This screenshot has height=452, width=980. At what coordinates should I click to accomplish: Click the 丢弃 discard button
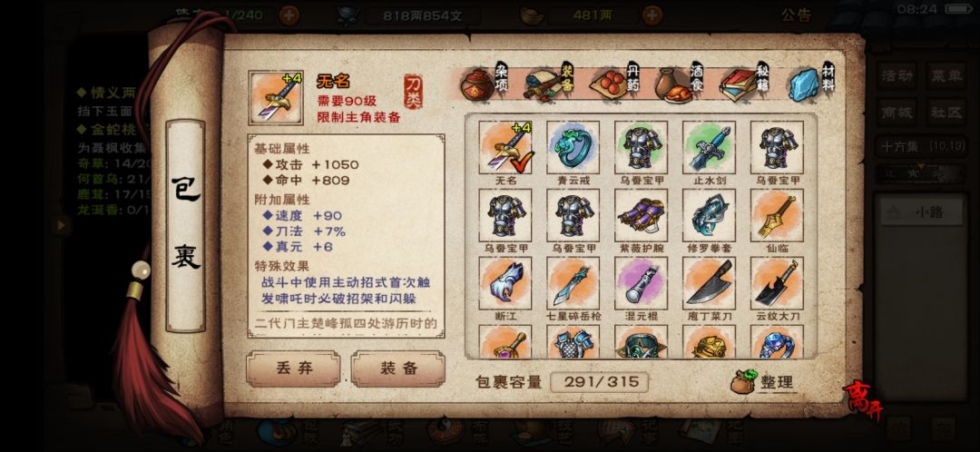tap(293, 368)
